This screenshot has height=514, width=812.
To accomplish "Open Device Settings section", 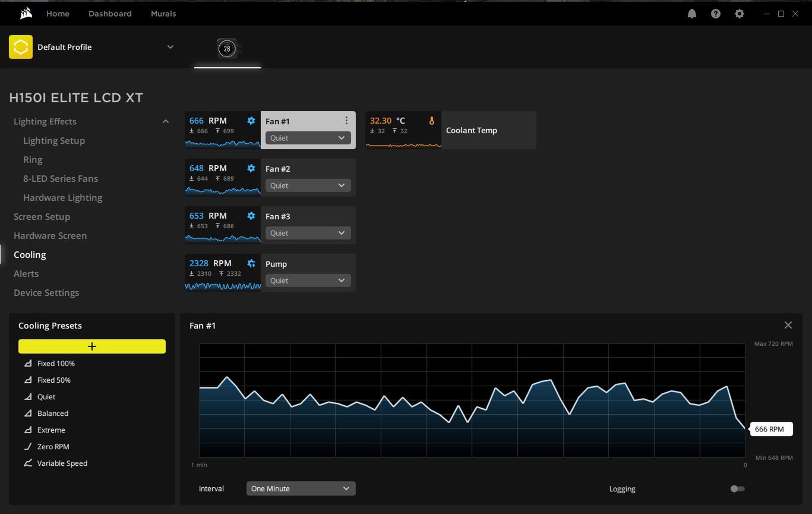I will pos(46,292).
